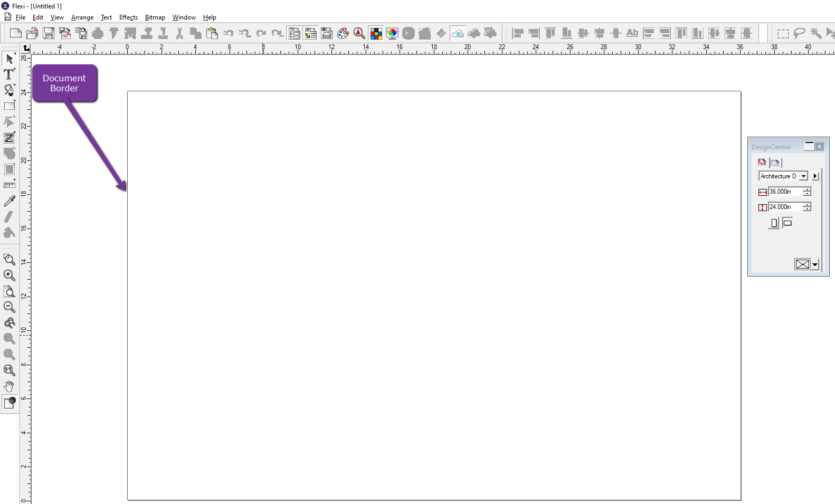The image size is (835, 504).
Task: Select the Rectangle shape tool
Action: (x=10, y=106)
